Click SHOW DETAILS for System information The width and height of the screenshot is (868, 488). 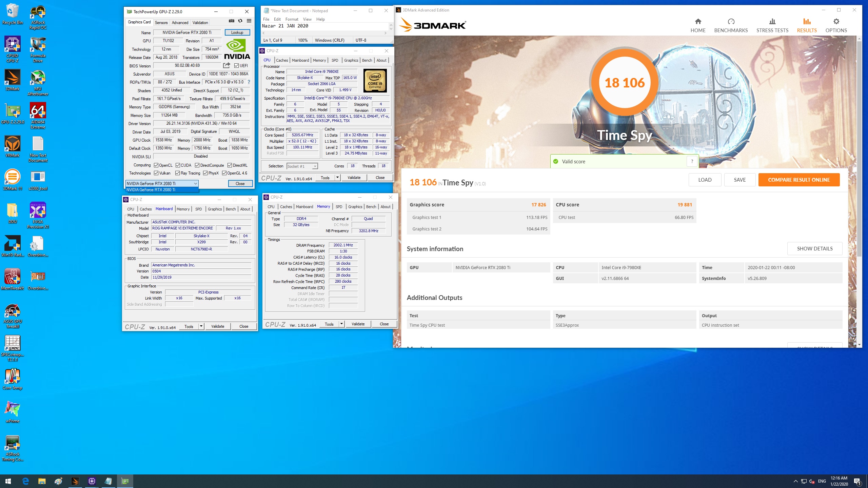(814, 248)
